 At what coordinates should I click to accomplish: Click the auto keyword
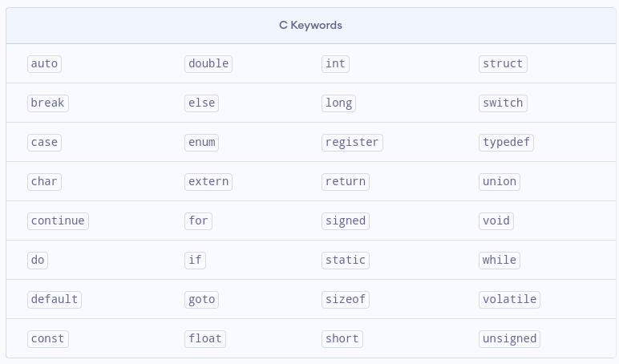pos(44,63)
